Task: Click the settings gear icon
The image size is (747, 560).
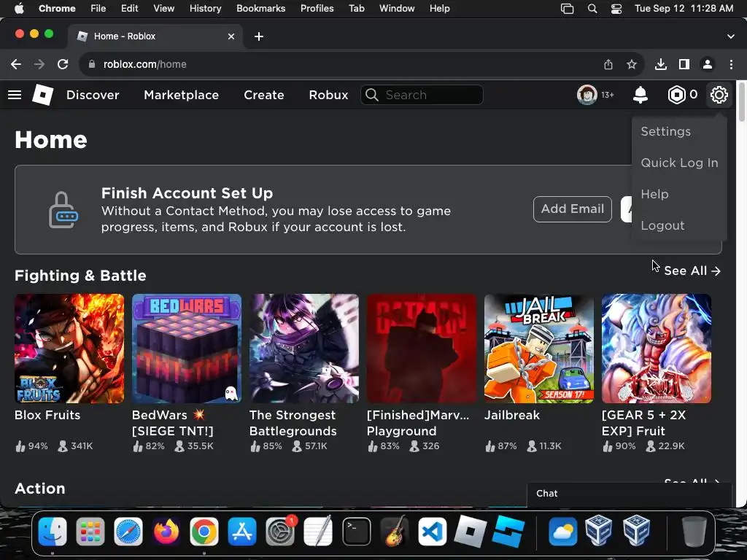Action: (719, 95)
